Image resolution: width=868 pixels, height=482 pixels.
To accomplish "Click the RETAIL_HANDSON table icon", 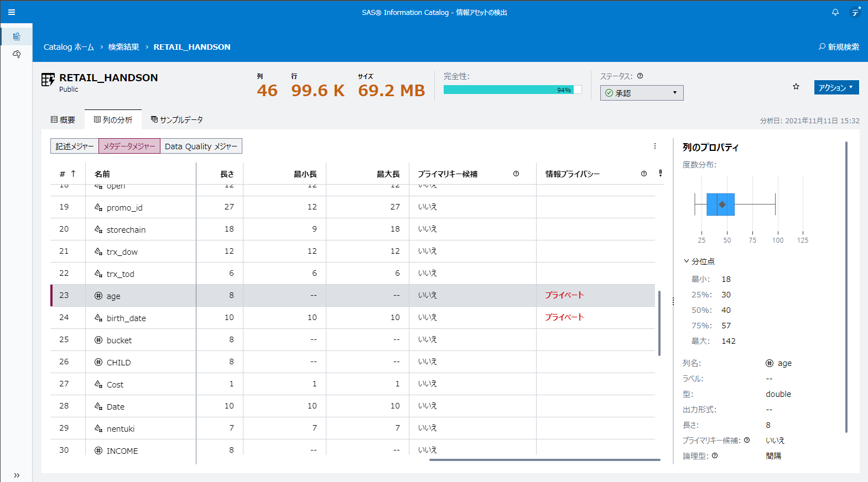I will tap(48, 80).
